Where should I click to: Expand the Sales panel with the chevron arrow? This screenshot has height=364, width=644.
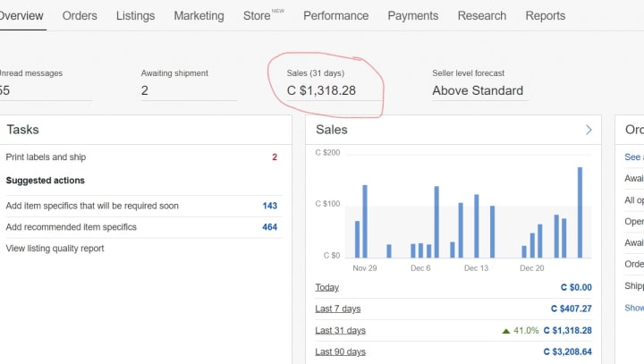[589, 130]
